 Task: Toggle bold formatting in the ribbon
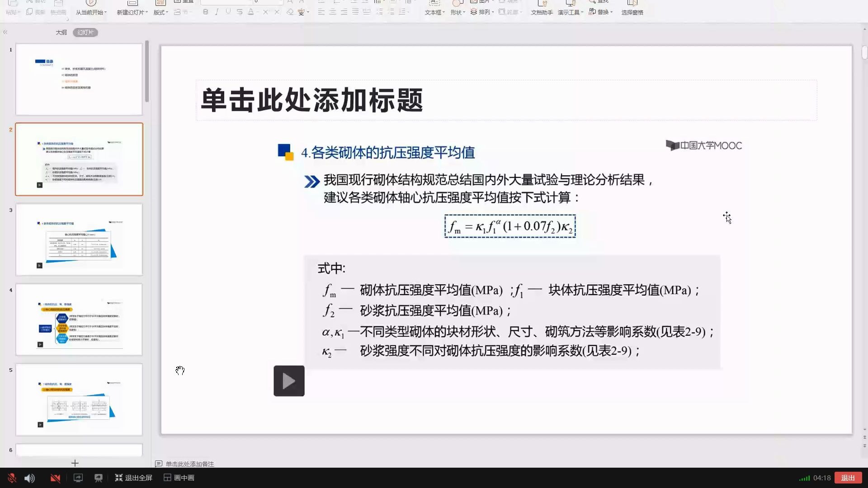pyautogui.click(x=206, y=12)
